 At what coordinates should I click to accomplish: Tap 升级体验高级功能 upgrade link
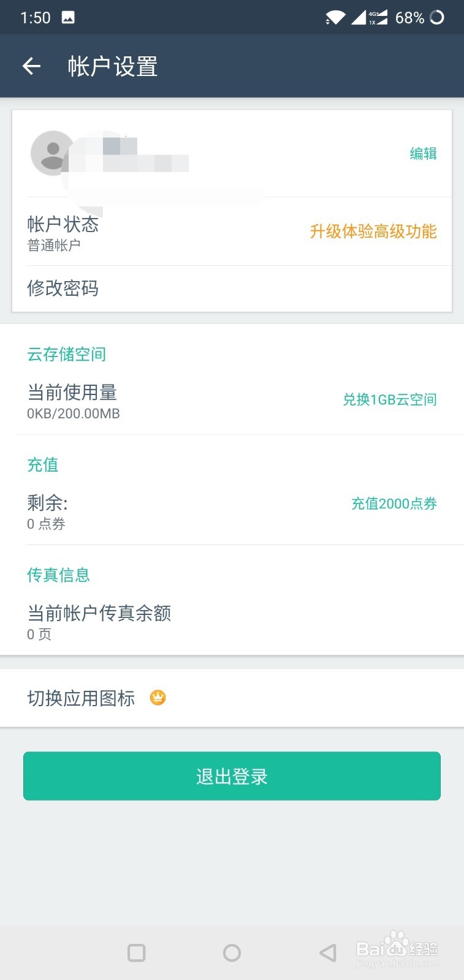[x=373, y=232]
